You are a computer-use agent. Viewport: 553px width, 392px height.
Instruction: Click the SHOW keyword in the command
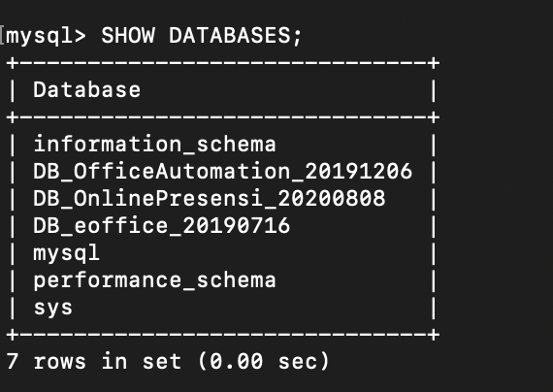point(128,36)
